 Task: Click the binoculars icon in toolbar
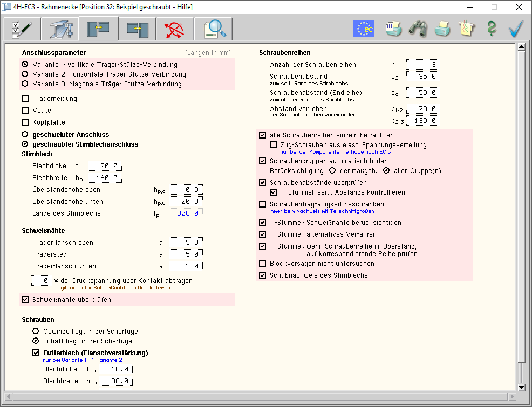tap(418, 29)
